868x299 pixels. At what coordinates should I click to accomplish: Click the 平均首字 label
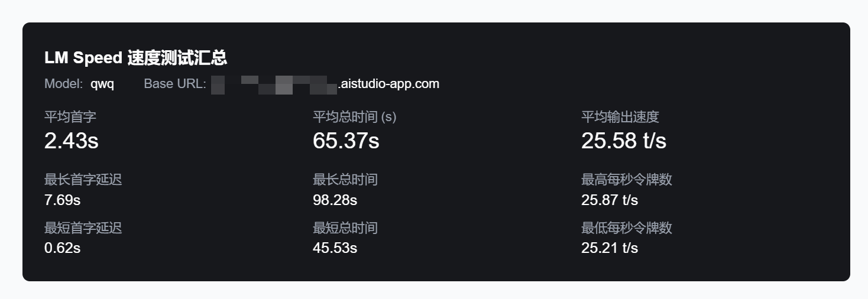70,117
